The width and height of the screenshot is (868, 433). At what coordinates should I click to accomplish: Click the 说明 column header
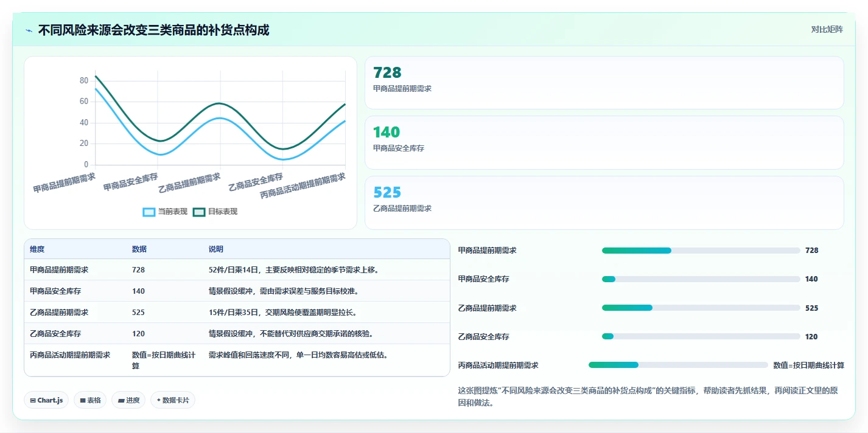(x=216, y=249)
